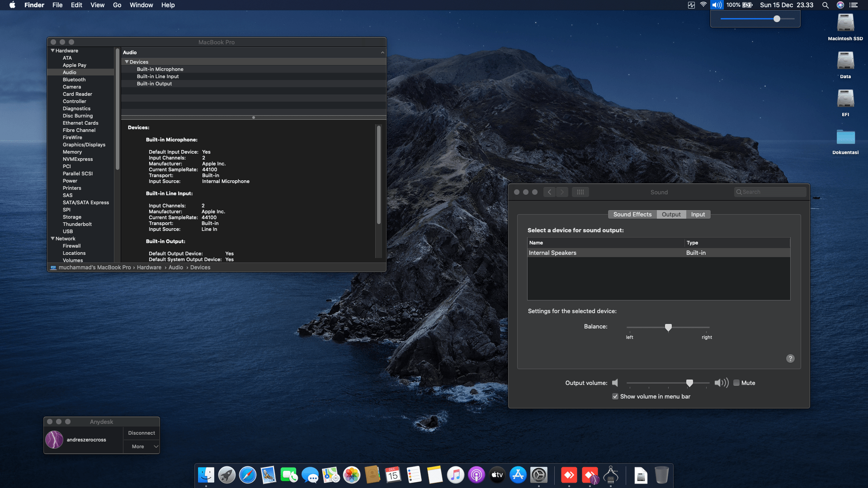
Task: Click the device details pane scrollbar
Action: click(x=379, y=174)
